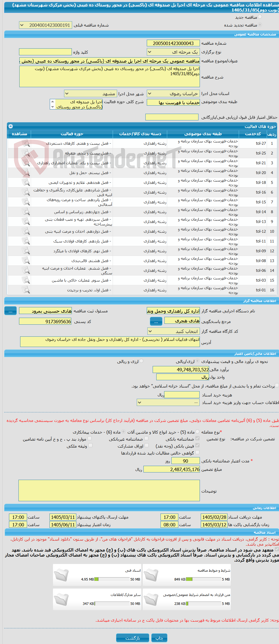This screenshot has width=279, height=644.
Task: Open the اسناد فنی folder icon
Action: point(61,575)
